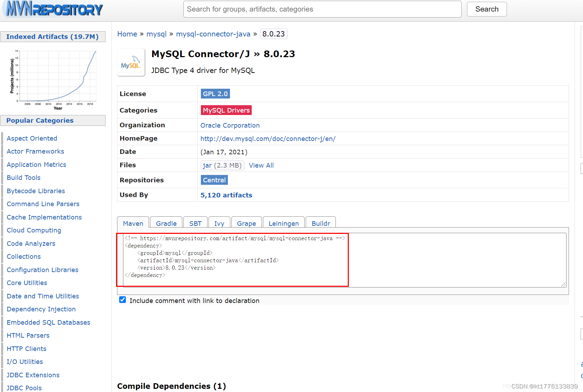Open Cloud Computing category
The height and width of the screenshot is (392, 583).
[34, 230]
